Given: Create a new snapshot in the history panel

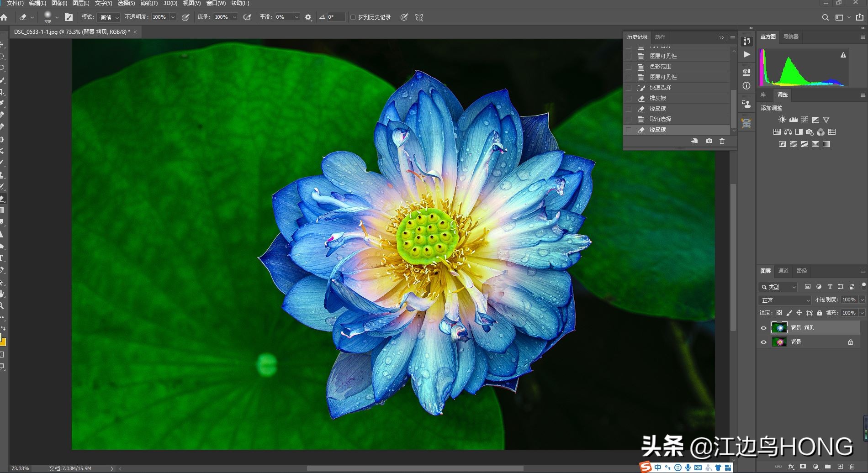Looking at the screenshot, I should click(709, 141).
